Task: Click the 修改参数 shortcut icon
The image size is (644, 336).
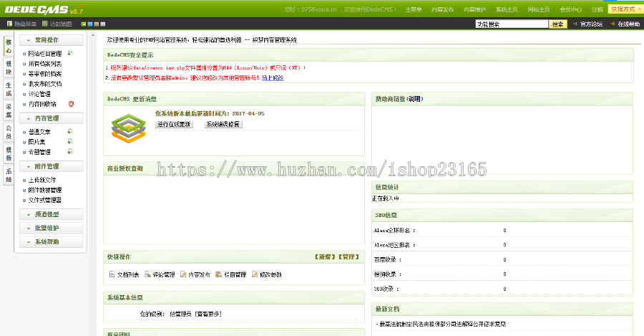Action: (255, 274)
